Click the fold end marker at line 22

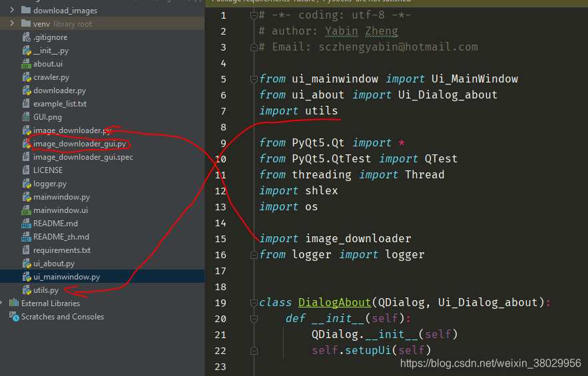point(254,351)
